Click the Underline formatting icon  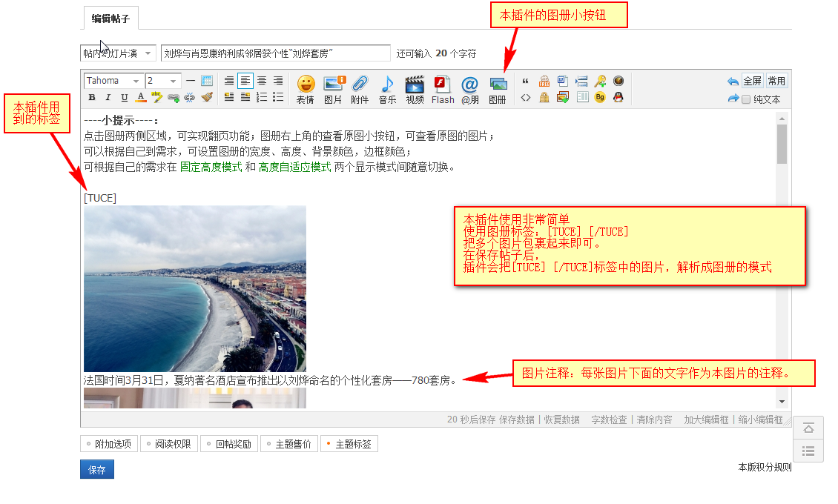click(x=125, y=97)
